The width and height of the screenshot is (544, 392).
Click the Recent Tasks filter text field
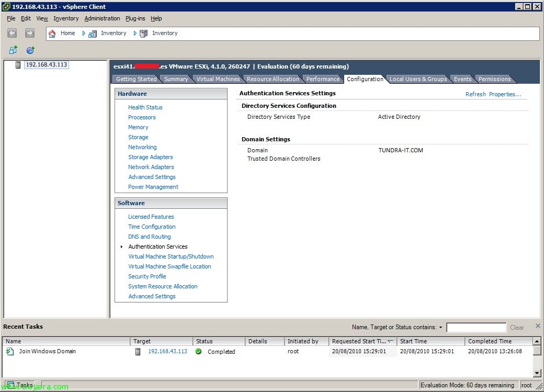[x=476, y=328]
